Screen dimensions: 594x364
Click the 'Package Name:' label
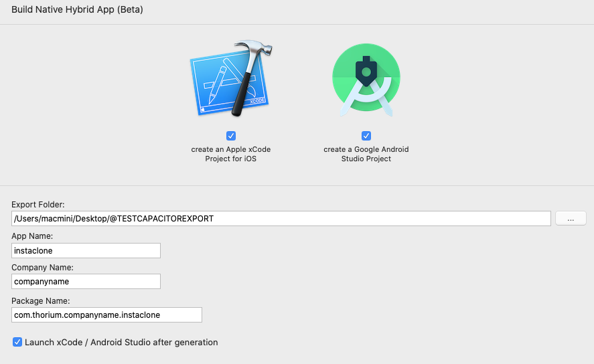(x=41, y=300)
